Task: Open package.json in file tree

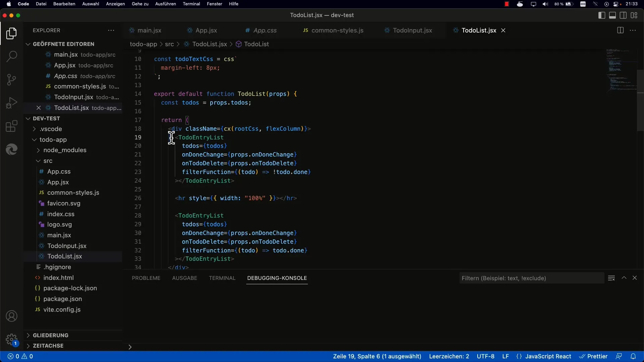Action: 62,299
